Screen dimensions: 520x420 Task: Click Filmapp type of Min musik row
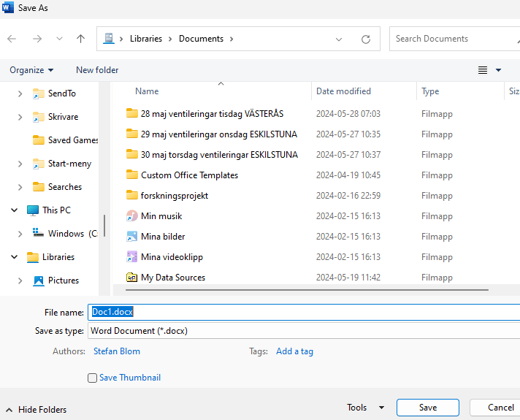coord(437,216)
